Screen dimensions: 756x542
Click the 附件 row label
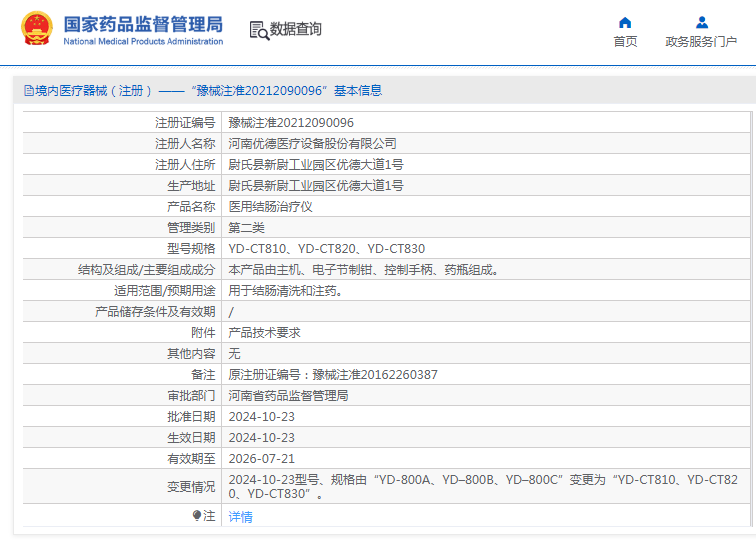pos(203,333)
